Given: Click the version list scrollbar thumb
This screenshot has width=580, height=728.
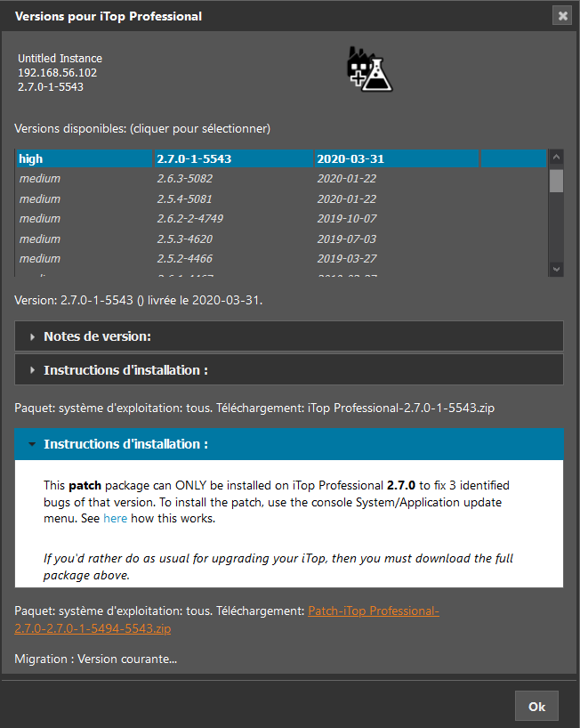Looking at the screenshot, I should point(556,181).
